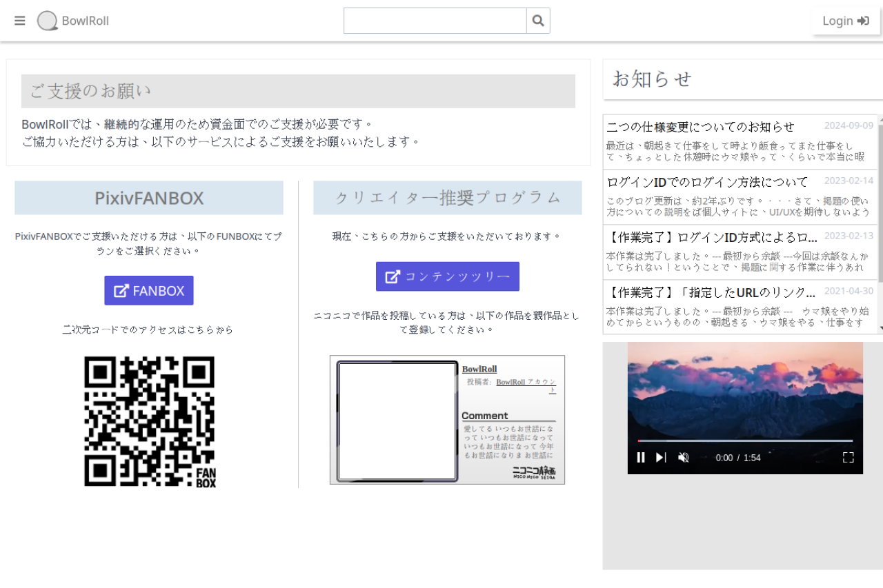Click the Niconico Seiga work thumbnail
883x588 pixels.
click(x=397, y=420)
